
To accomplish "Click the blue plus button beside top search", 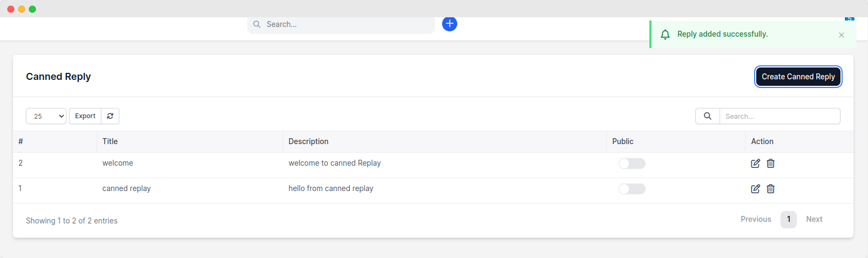I will [449, 24].
